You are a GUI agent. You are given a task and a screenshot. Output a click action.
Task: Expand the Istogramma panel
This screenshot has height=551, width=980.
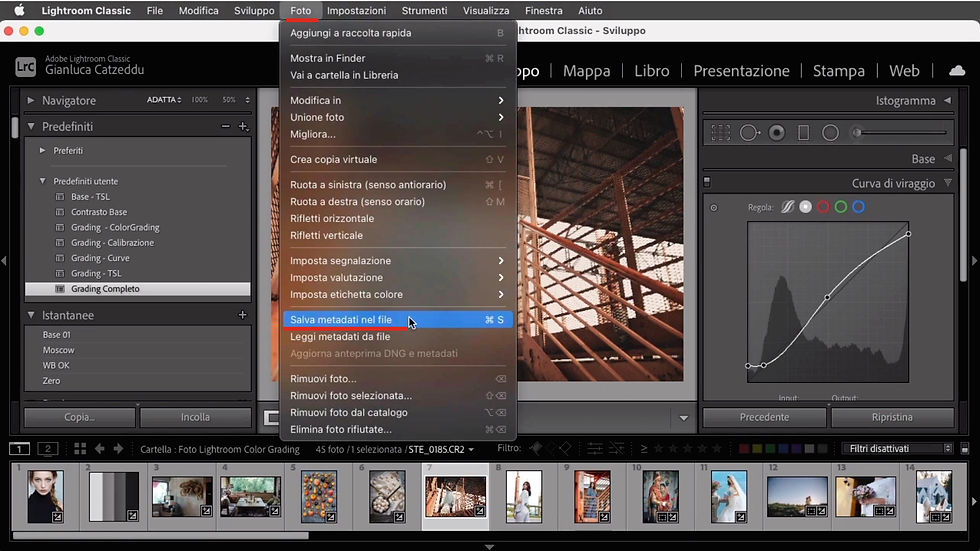point(948,100)
